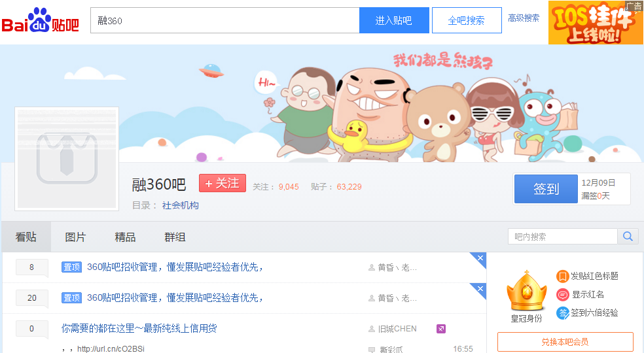The image size is (644, 353).
Task: Click the red +关注 follow button
Action: pyautogui.click(x=223, y=183)
